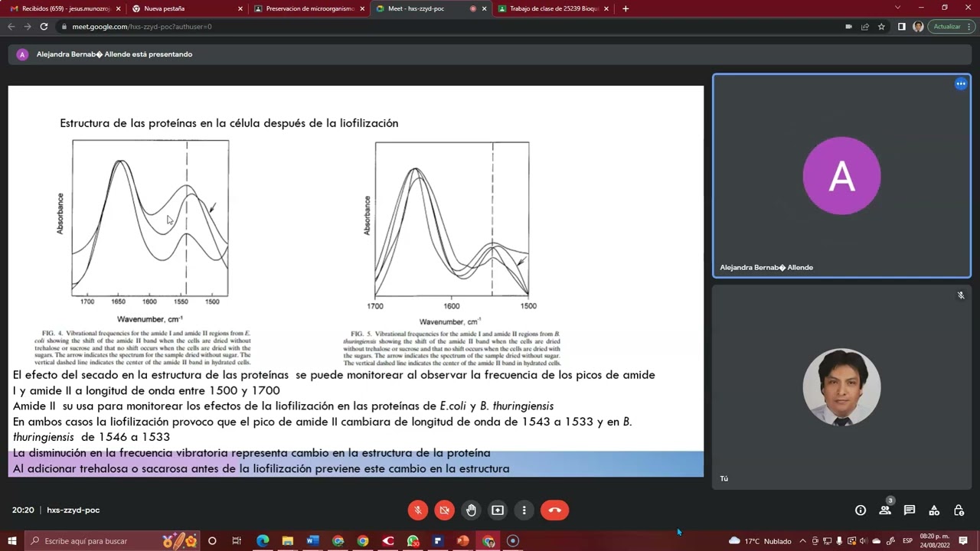
Task: Open Chrome side panel icon
Action: tap(902, 26)
